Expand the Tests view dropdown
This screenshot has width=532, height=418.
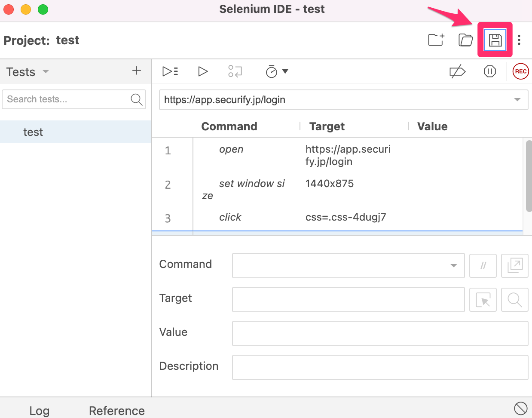46,71
